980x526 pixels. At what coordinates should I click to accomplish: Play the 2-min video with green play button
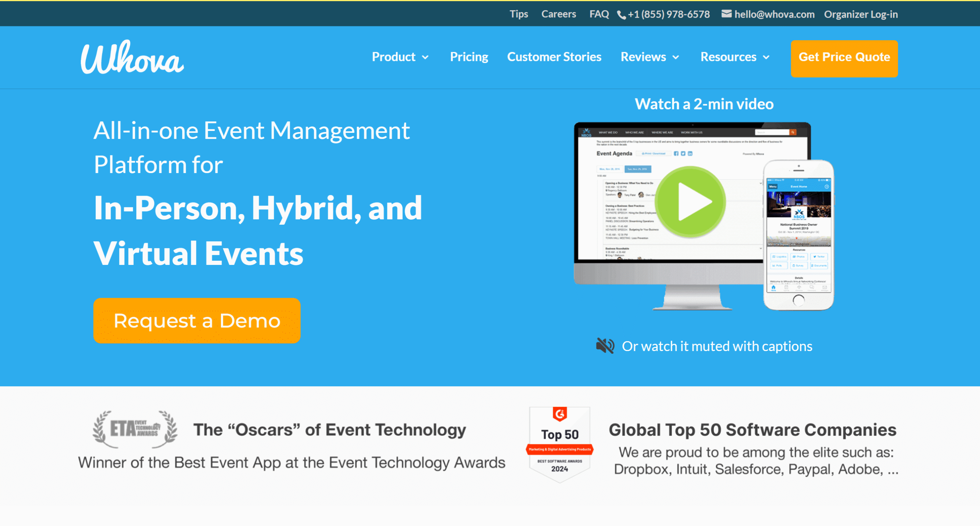click(690, 202)
